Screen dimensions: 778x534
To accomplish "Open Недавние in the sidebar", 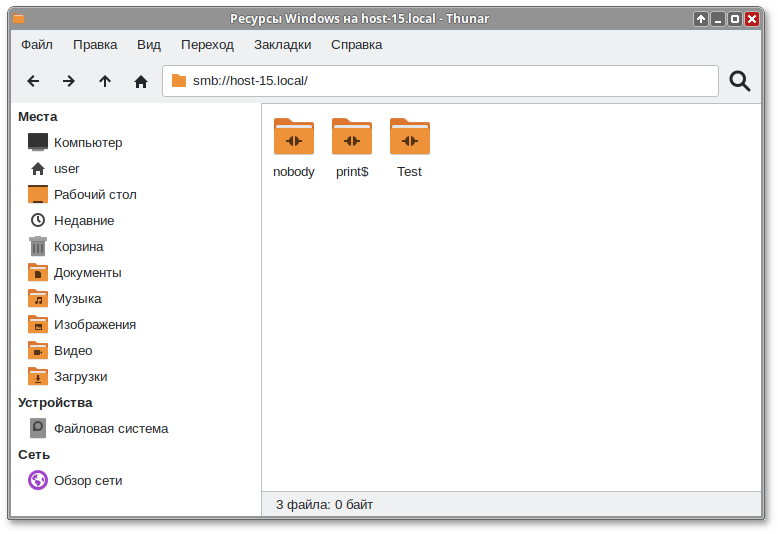I will coord(84,220).
